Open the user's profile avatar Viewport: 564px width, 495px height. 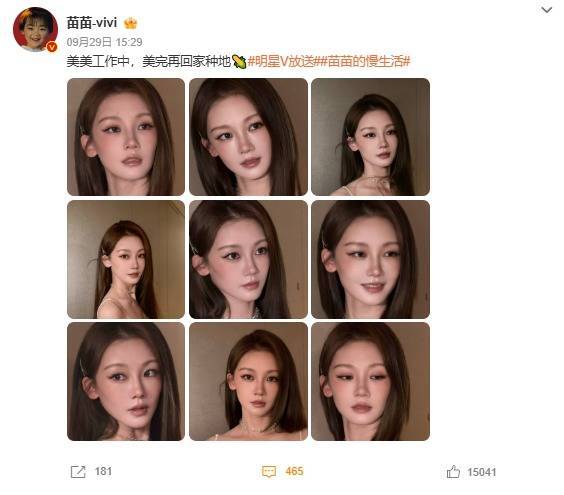35,29
